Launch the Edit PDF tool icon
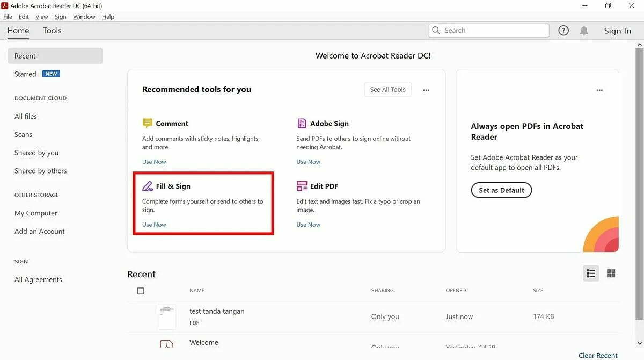644x360 pixels. [x=301, y=185]
